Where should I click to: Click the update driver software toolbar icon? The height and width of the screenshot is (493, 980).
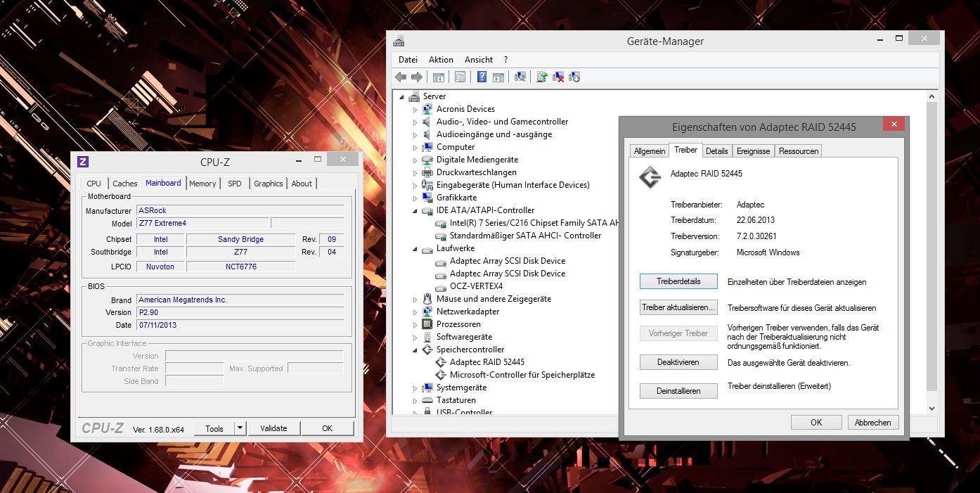point(542,77)
